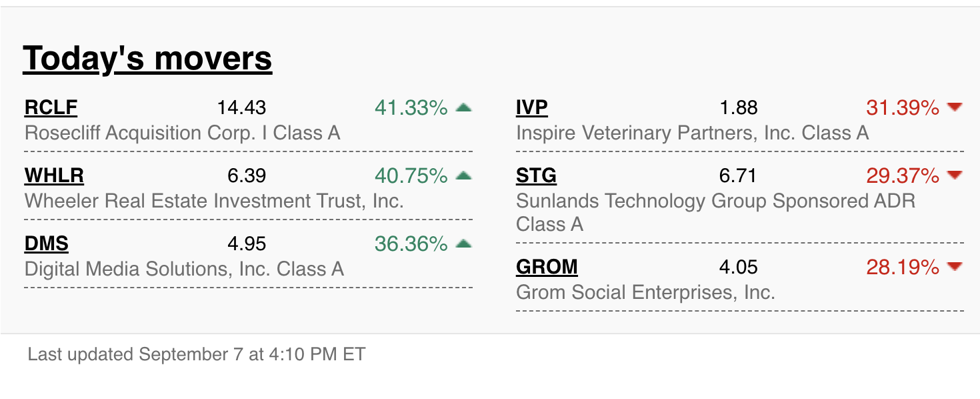Click the red down arrow beside STG

point(955,175)
